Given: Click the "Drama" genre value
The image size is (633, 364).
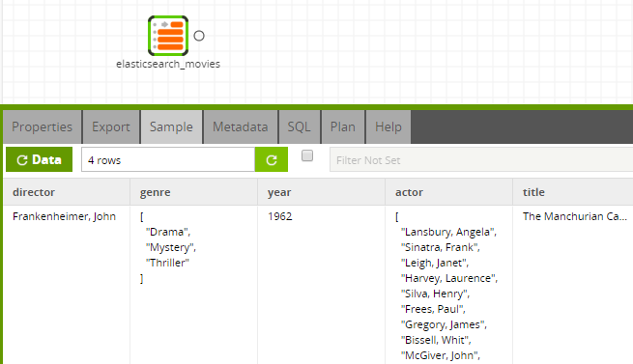Looking at the screenshot, I should tap(168, 232).
